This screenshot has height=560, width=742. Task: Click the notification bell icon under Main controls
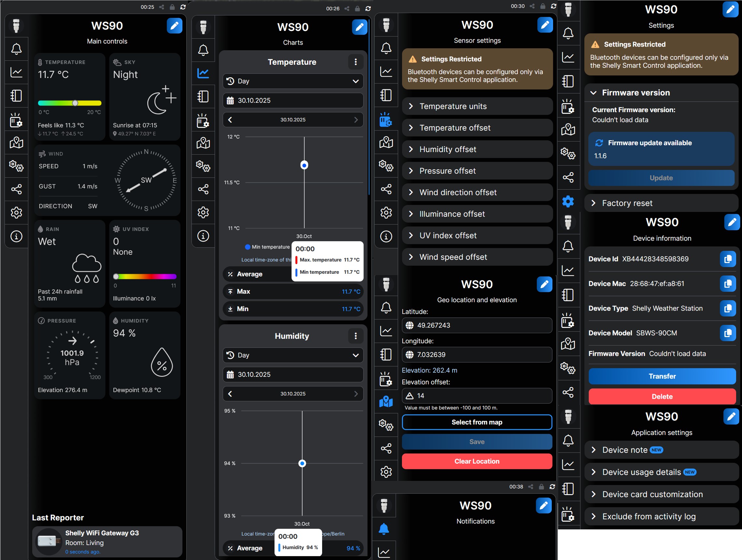[x=16, y=49]
